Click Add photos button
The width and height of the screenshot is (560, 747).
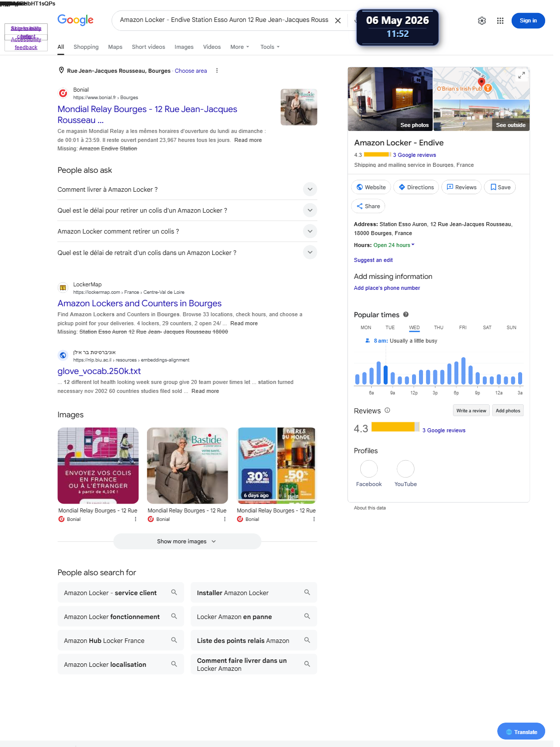click(x=508, y=411)
